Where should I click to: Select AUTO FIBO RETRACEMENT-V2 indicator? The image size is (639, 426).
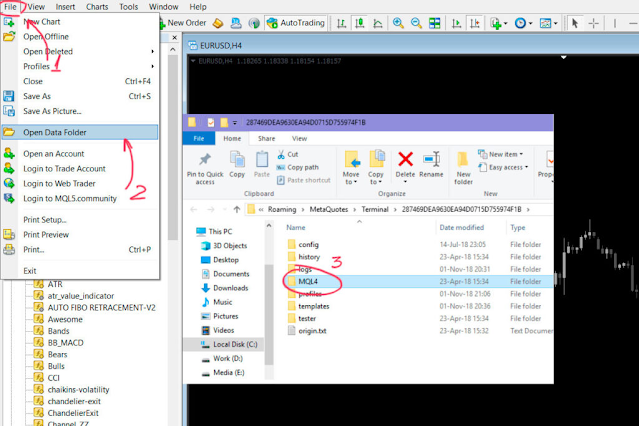(101, 308)
